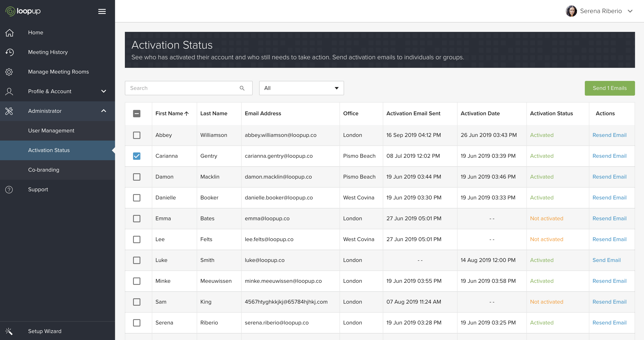Toggle the select-all header checkbox
Screen dimensions: 644x340
137,114
